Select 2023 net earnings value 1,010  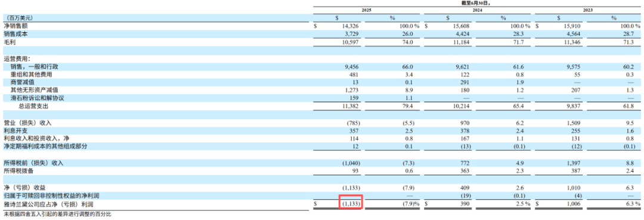(x=574, y=187)
